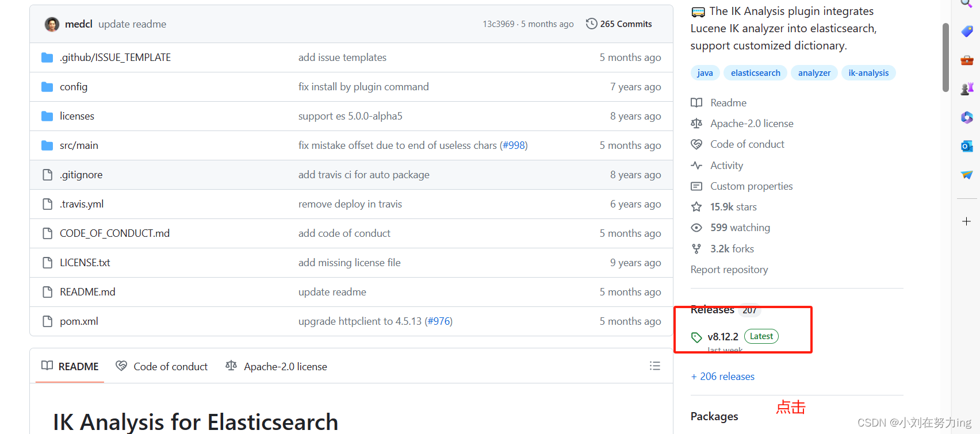Open 'add issue templates' commit message
This screenshot has height=434, width=980.
click(x=342, y=57)
